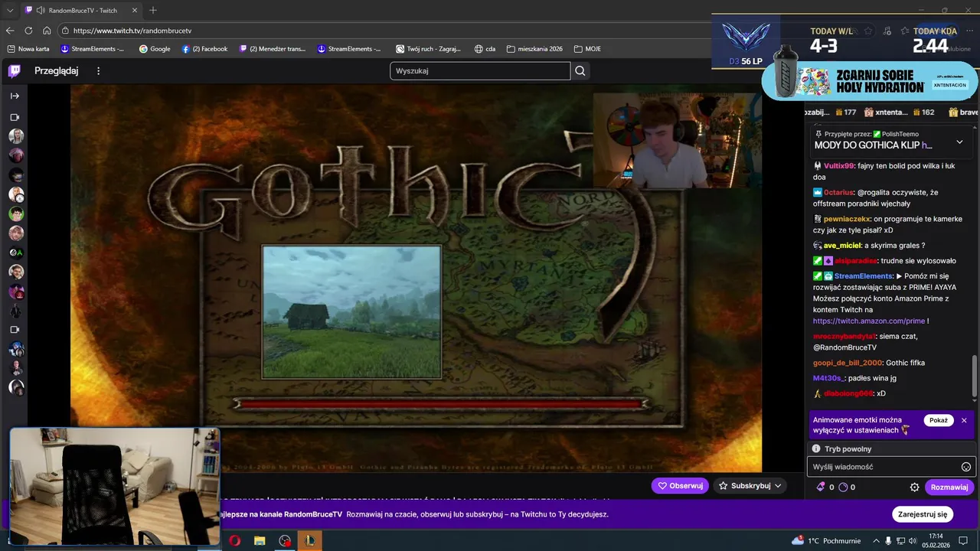Open the Przeglądaj browse link

pos(56,71)
